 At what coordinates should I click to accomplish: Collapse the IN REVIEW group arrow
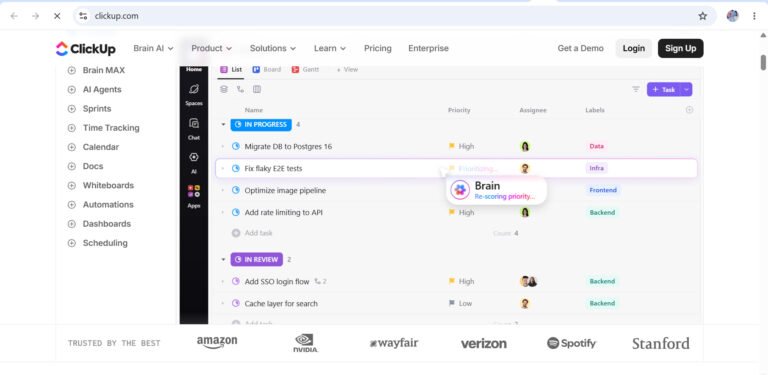coord(223,259)
